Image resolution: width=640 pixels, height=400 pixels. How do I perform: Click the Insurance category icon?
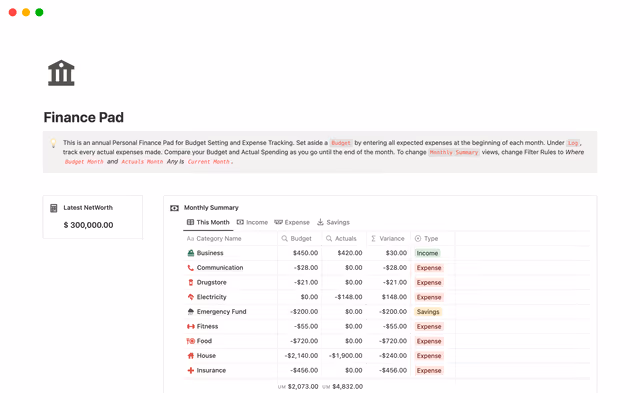(x=191, y=371)
